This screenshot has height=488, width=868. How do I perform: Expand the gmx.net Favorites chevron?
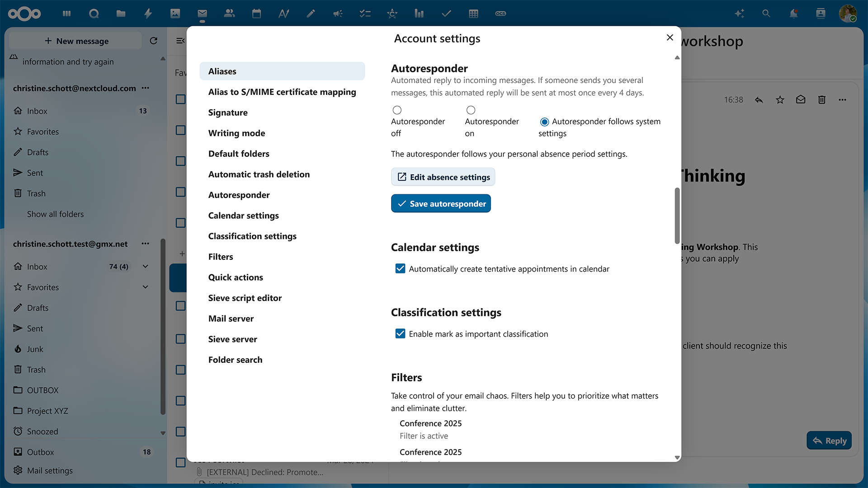click(x=146, y=287)
